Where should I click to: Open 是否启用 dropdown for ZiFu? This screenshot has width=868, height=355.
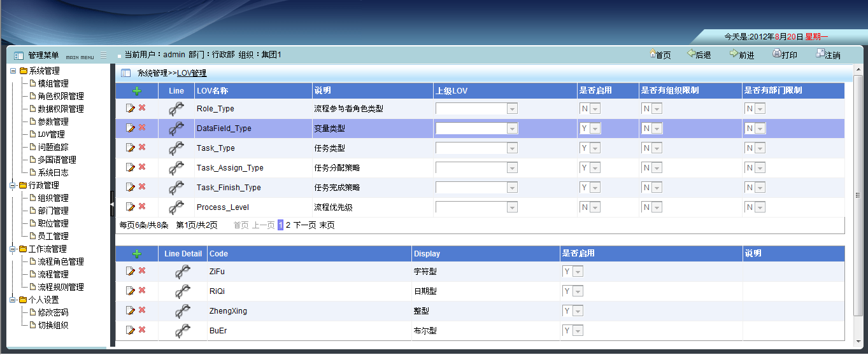tap(573, 272)
